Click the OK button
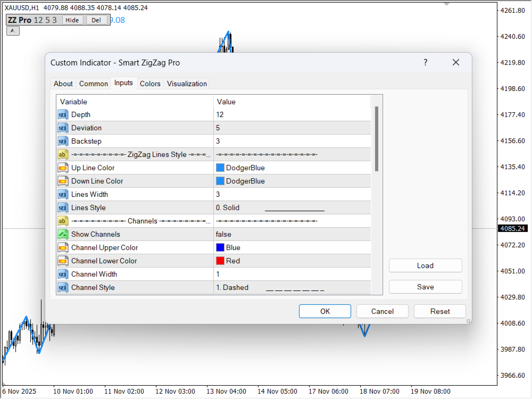This screenshot has width=532, height=399. 325,311
